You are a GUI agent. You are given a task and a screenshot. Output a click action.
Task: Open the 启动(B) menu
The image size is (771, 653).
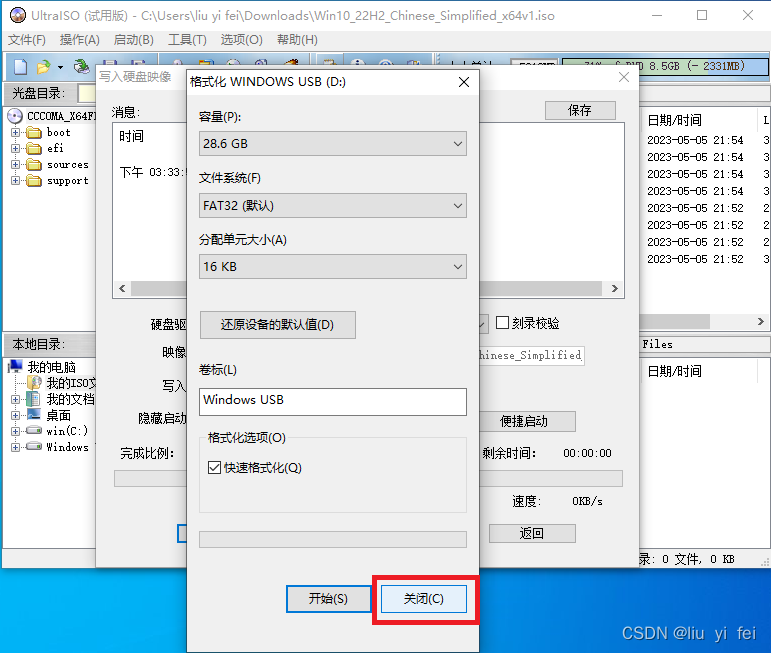pyautogui.click(x=133, y=40)
